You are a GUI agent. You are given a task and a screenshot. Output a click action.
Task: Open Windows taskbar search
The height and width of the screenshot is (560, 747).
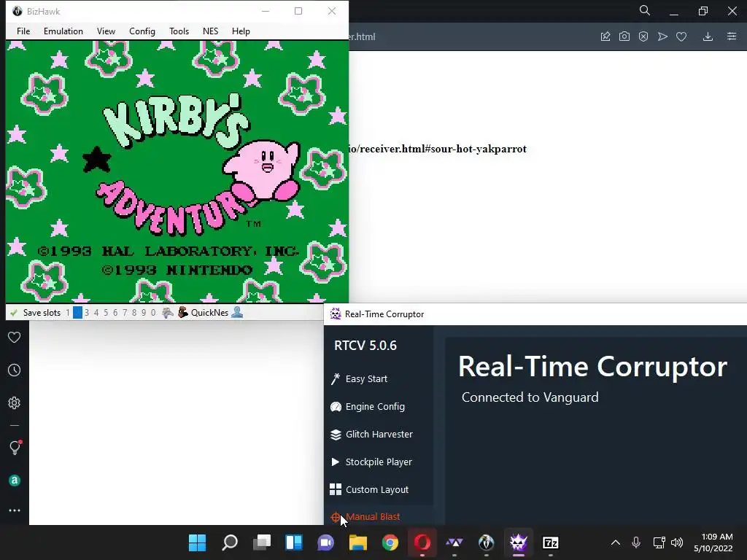(230, 542)
